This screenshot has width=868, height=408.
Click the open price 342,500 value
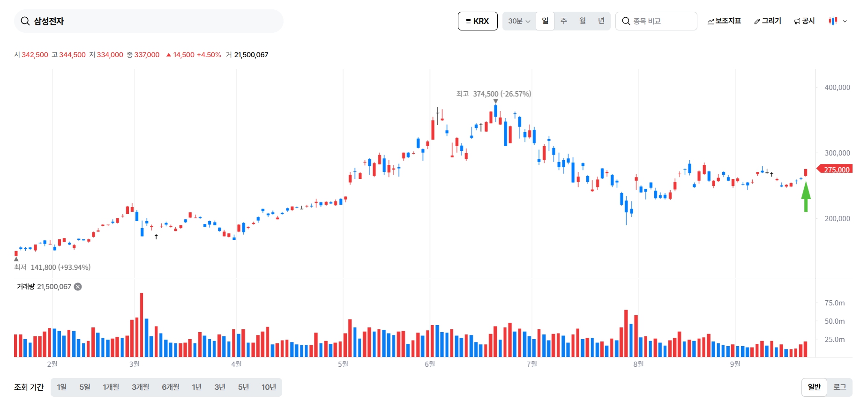pyautogui.click(x=35, y=55)
